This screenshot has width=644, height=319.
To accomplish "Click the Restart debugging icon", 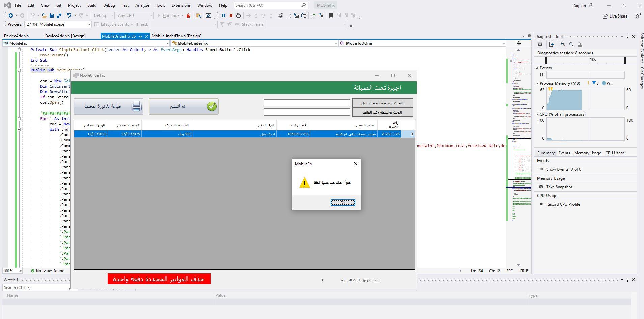I will tap(239, 15).
